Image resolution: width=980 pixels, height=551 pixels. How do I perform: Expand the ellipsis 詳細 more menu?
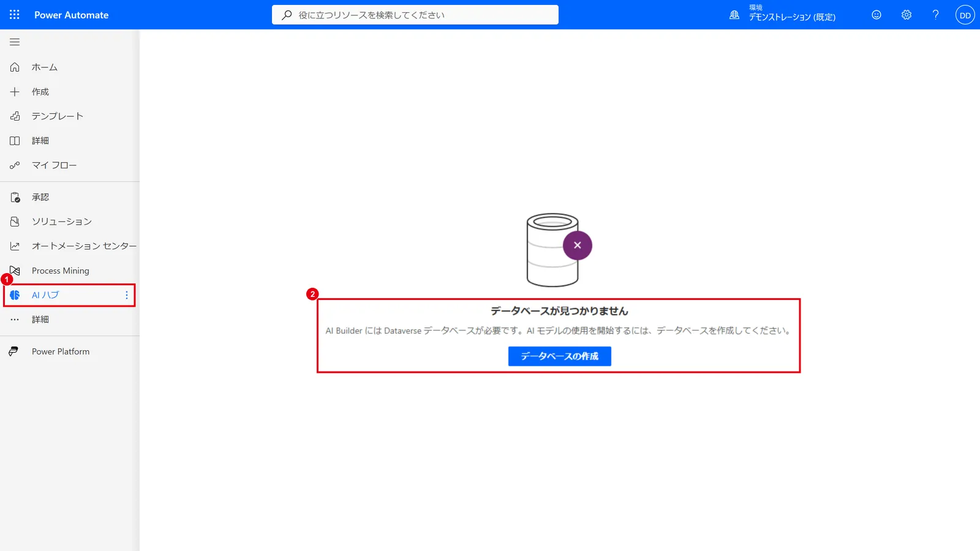[15, 320]
